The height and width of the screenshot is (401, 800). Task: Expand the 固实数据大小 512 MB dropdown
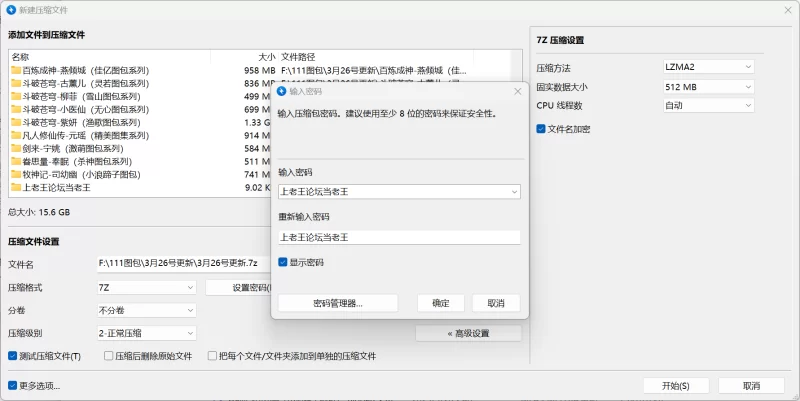pos(708,86)
